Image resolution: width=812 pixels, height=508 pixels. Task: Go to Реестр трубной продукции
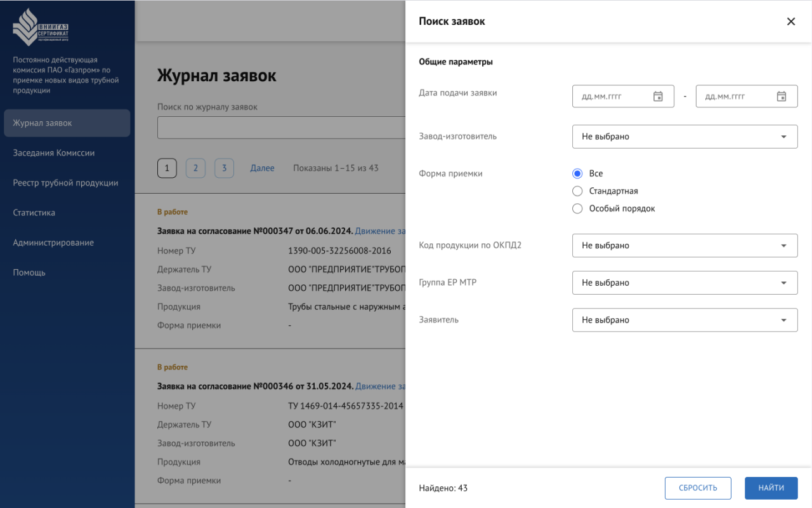click(65, 183)
